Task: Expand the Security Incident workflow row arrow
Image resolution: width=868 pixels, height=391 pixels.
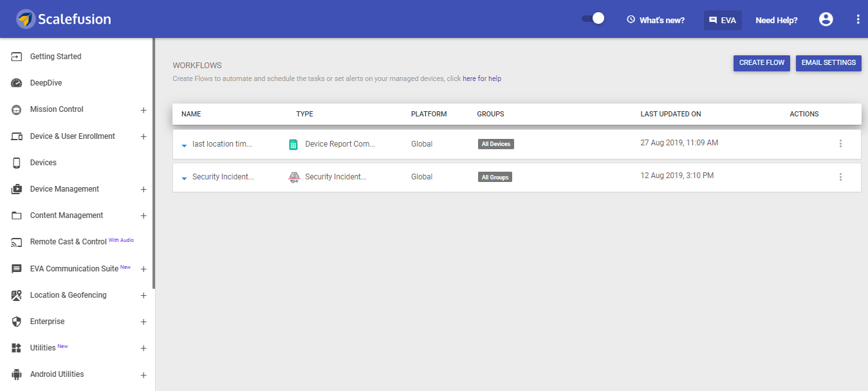Action: (184, 178)
